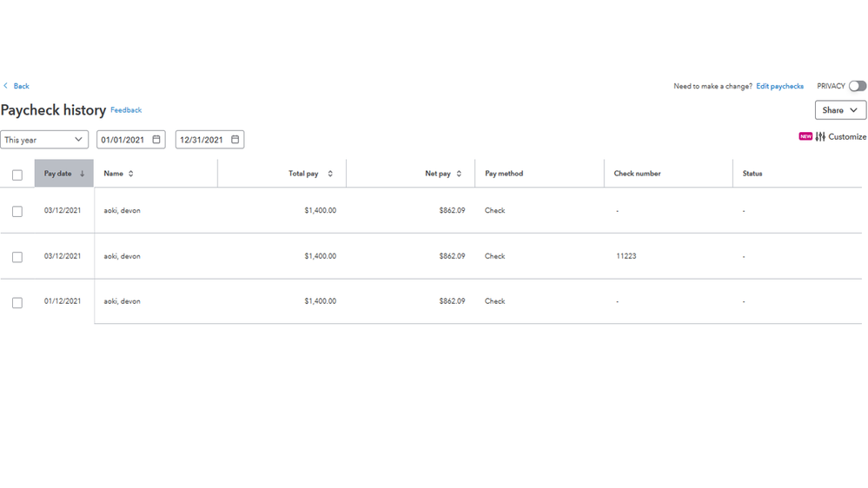The height and width of the screenshot is (488, 868).
Task: Click the Net pay sort icon
Action: click(459, 174)
